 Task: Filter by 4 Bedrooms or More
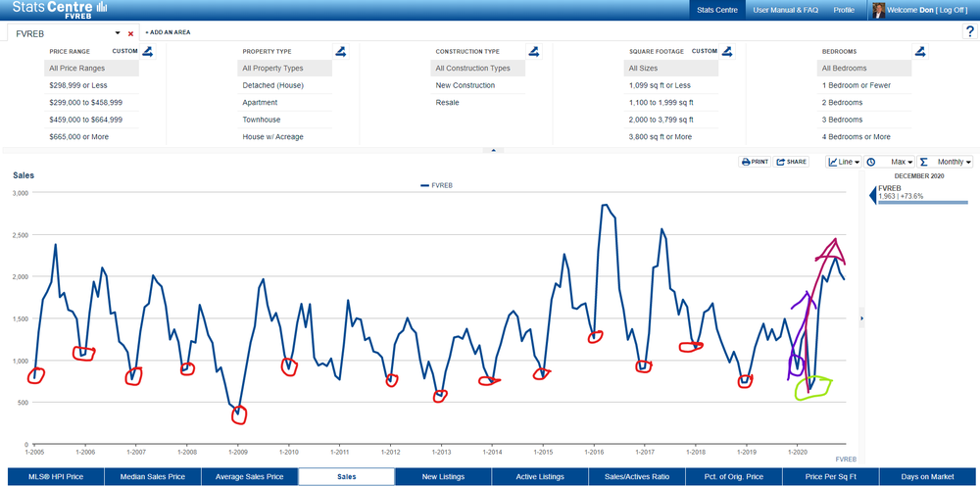pyautogui.click(x=863, y=137)
